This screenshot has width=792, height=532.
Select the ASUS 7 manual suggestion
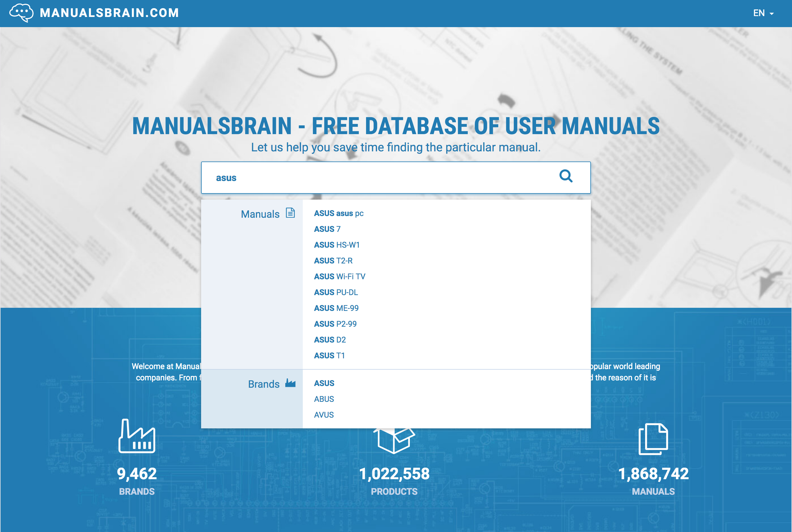click(x=327, y=229)
